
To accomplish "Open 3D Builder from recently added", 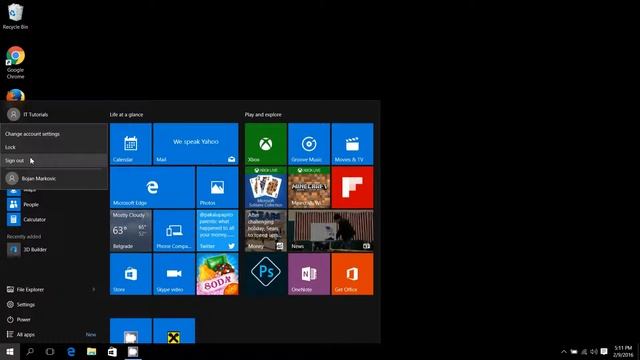I will 27,249.
